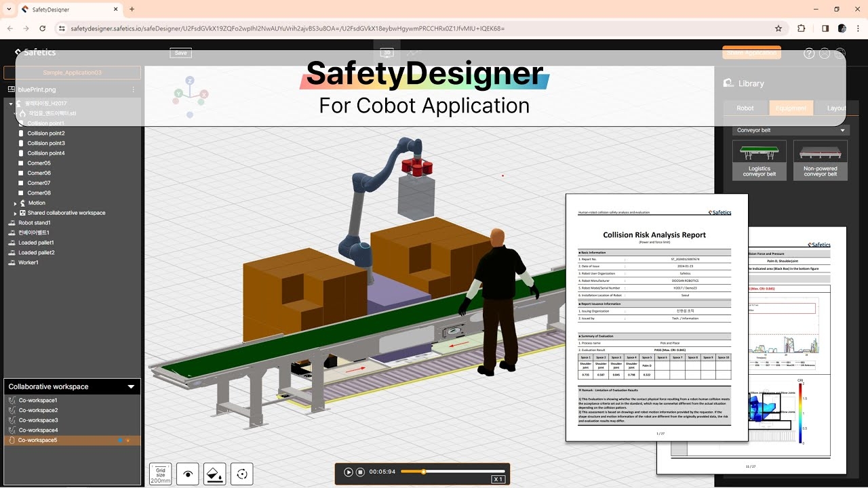The image size is (868, 488).
Task: Collapse the Collaborative workspace panel arrow
Action: (x=131, y=387)
